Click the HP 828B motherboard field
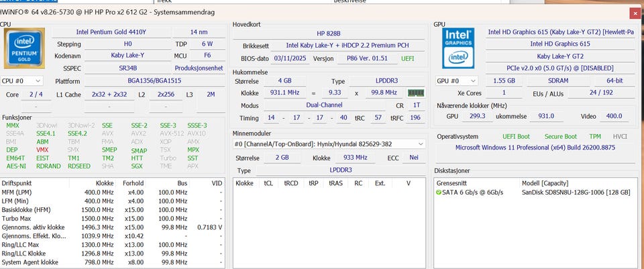644x269 pixels. (329, 34)
